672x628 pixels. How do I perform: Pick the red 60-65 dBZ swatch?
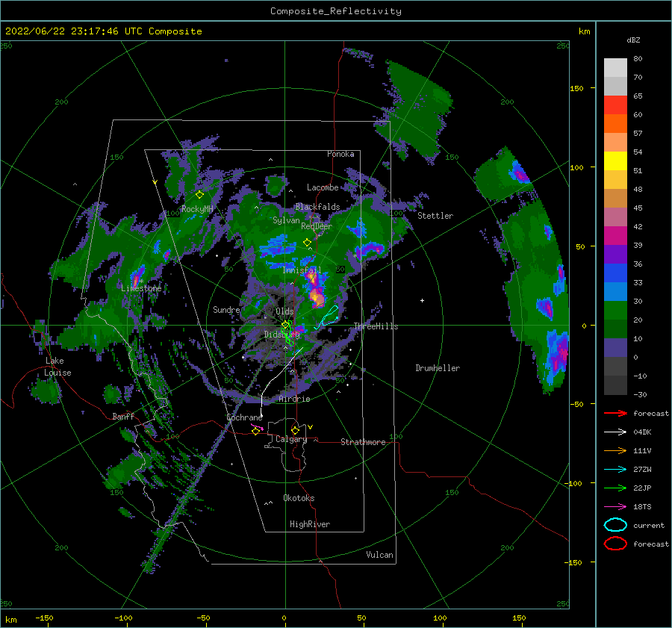pos(615,105)
